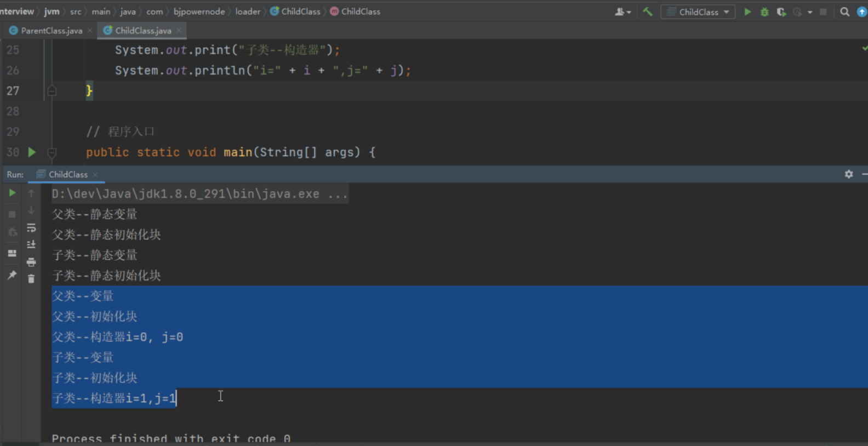This screenshot has width=868, height=446.
Task: Click the src breadcrumb
Action: pyautogui.click(x=76, y=12)
